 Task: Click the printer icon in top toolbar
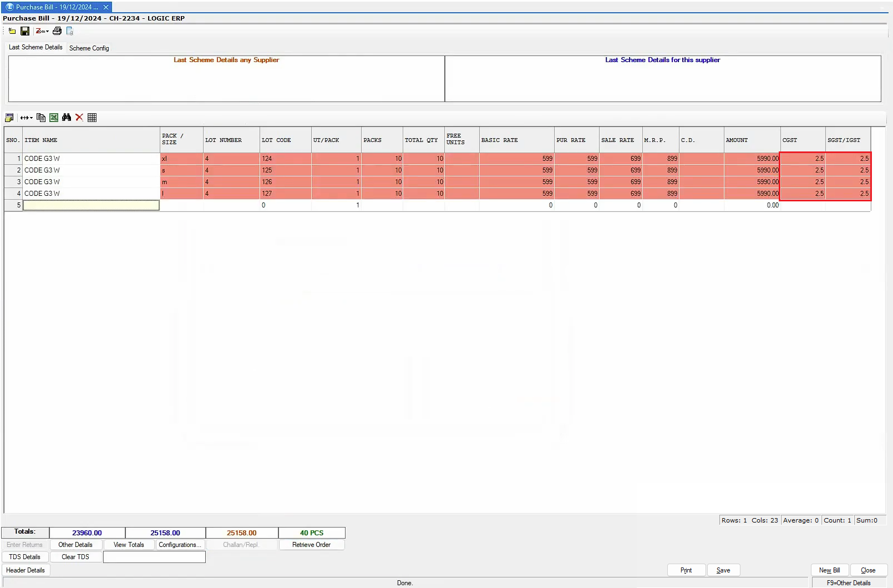[57, 31]
